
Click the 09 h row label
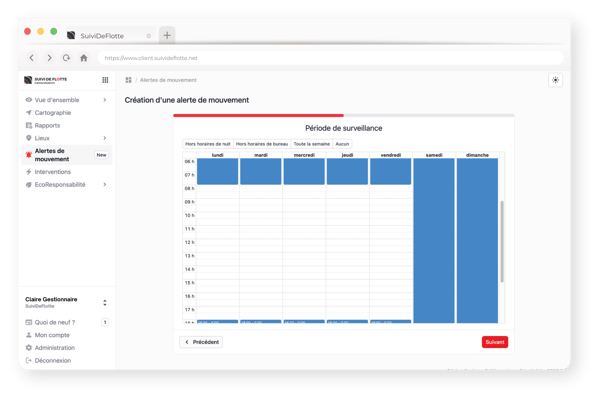189,202
